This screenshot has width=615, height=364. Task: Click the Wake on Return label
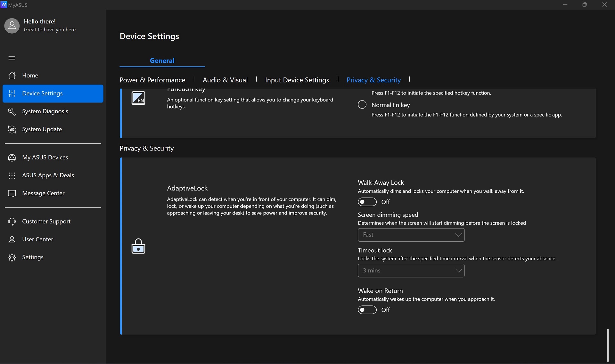(x=380, y=291)
